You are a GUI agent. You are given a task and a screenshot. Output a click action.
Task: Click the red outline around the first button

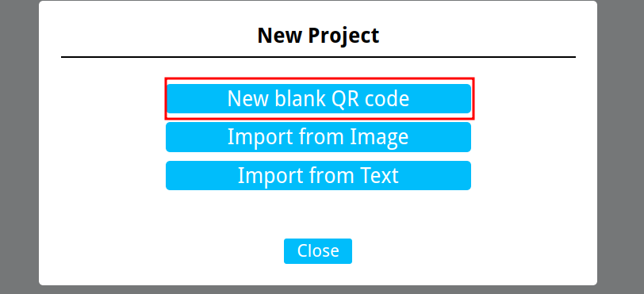[x=320, y=78]
